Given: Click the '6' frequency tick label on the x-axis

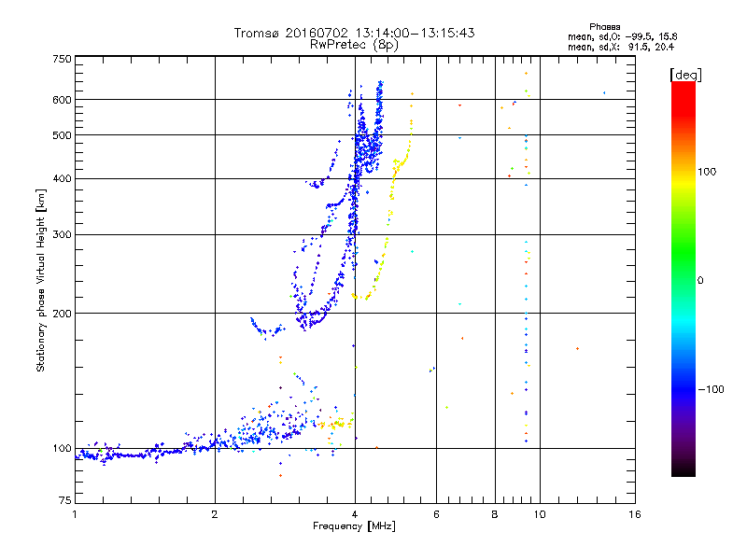Looking at the screenshot, I should [x=436, y=514].
